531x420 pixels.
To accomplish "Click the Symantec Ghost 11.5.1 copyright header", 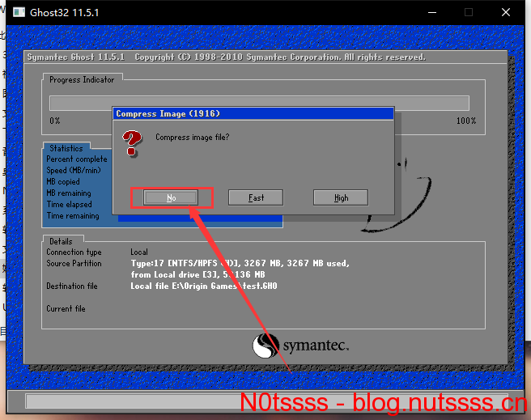I will point(226,57).
